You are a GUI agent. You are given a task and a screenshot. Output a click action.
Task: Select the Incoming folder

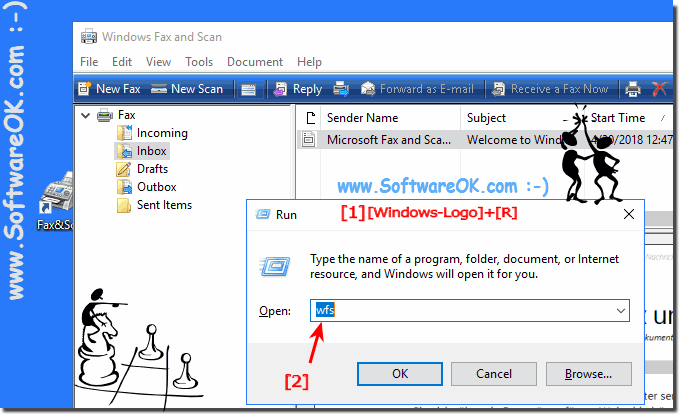[162, 133]
